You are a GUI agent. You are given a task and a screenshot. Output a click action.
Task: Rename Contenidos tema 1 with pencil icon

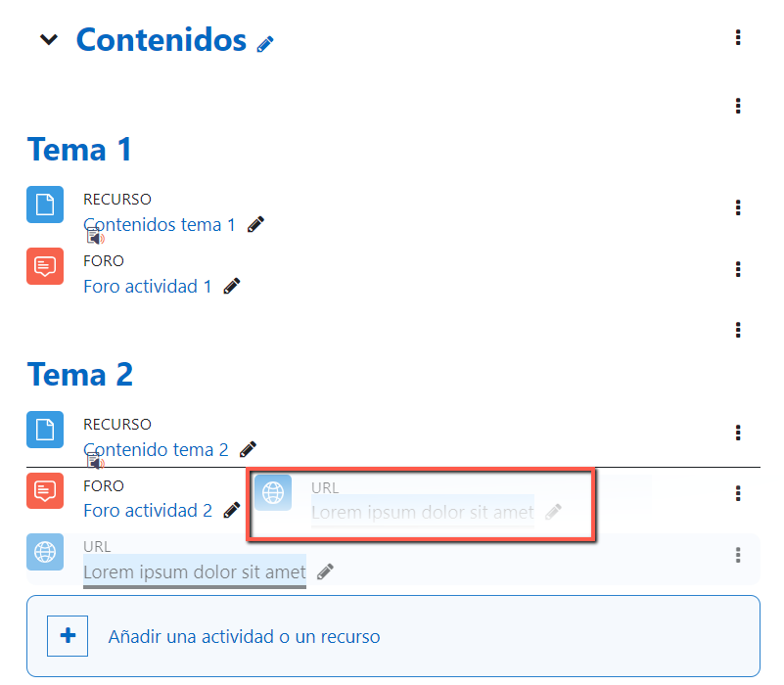pyautogui.click(x=255, y=224)
